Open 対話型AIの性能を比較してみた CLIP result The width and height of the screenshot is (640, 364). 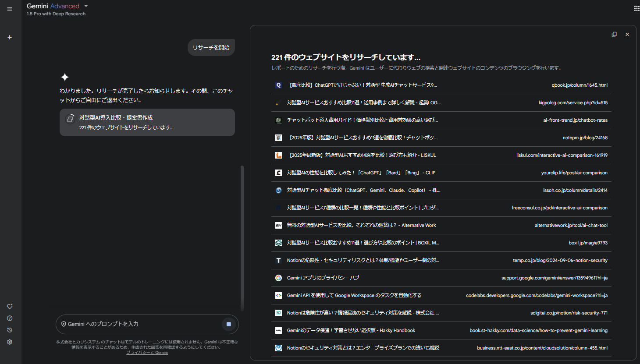[x=361, y=173]
